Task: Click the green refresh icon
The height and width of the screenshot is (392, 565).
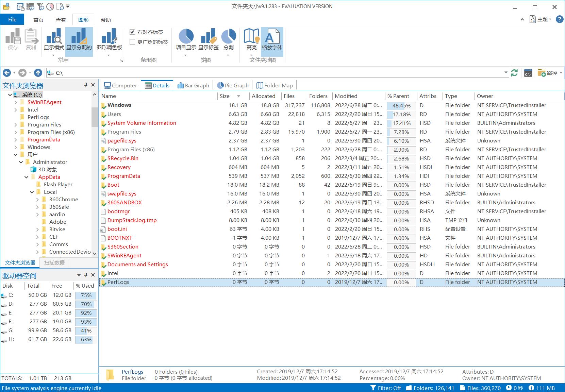Action: [x=514, y=73]
